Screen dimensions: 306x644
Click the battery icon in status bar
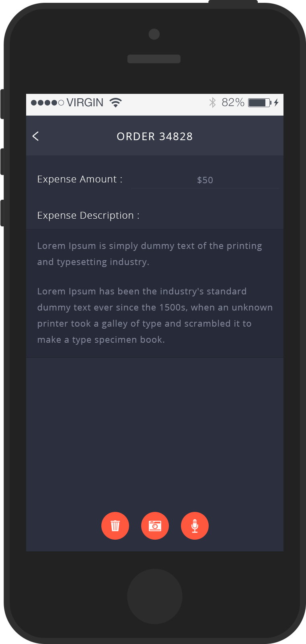[259, 103]
